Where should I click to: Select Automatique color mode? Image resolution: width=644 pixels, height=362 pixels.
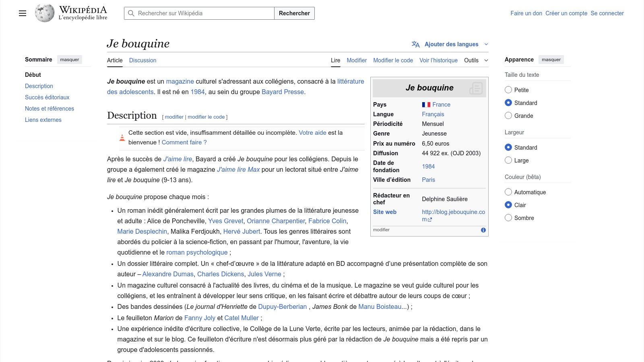coord(508,192)
